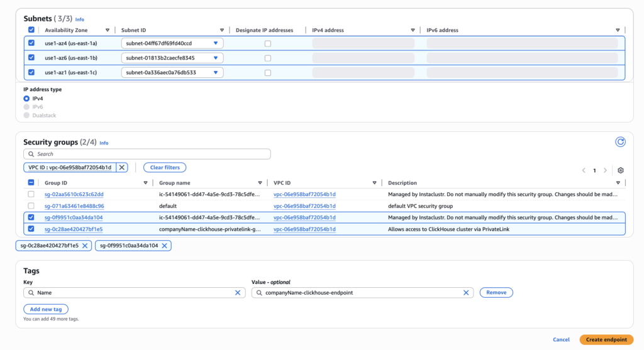Click the refresh security groups icon
This screenshot has height=350, width=644.
click(620, 142)
